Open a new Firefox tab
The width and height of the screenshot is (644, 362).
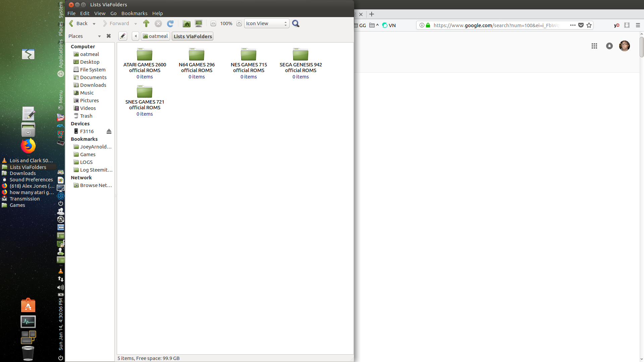[x=372, y=14]
